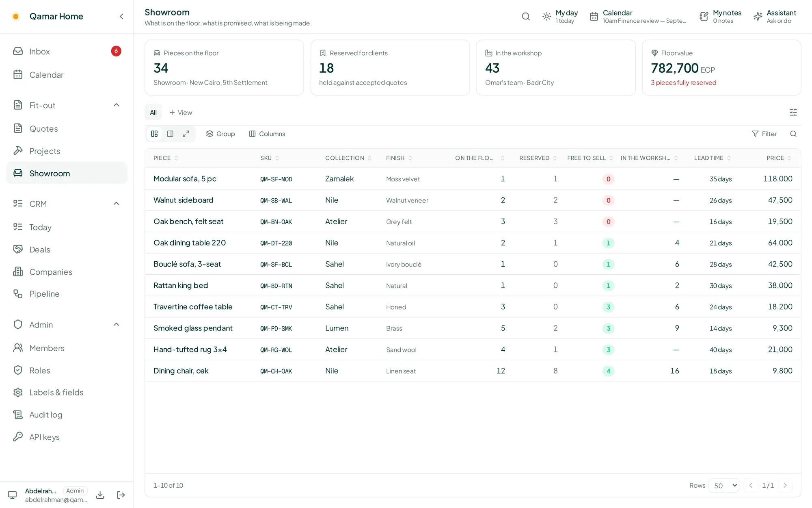
Task: Switch to grid layout view icon
Action: point(154,134)
